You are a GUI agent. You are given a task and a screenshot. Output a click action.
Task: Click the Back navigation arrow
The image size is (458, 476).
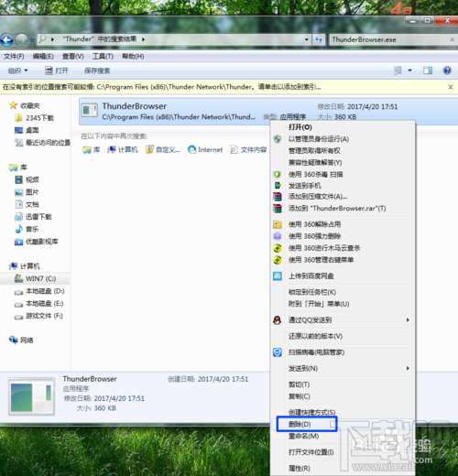pos(6,40)
